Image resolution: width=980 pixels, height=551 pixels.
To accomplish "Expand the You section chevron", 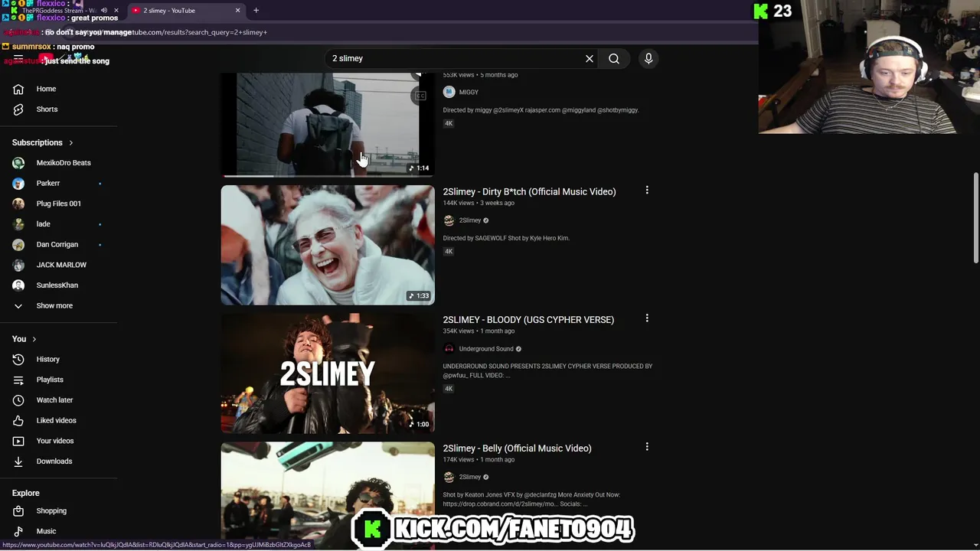I will [x=34, y=339].
